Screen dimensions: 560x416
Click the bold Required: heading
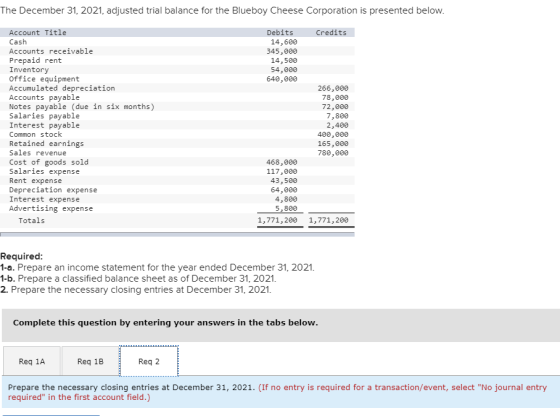tap(21, 256)
